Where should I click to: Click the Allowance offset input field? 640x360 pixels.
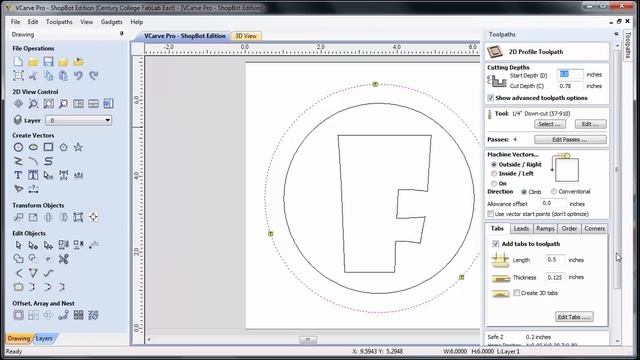[x=553, y=203]
